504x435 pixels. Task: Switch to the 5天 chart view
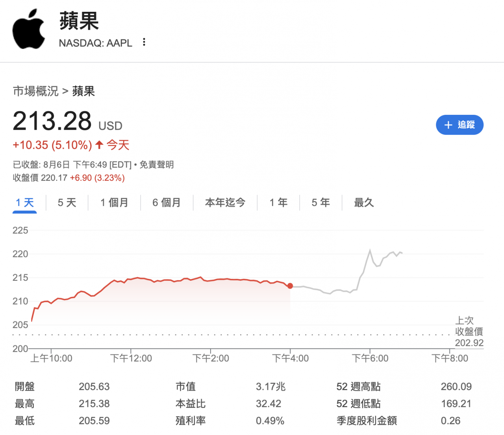click(x=66, y=202)
